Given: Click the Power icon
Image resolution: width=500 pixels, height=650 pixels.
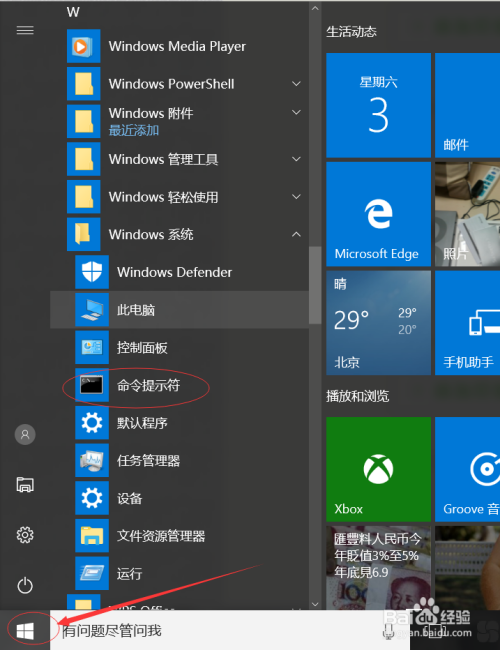Looking at the screenshot, I should [25, 585].
